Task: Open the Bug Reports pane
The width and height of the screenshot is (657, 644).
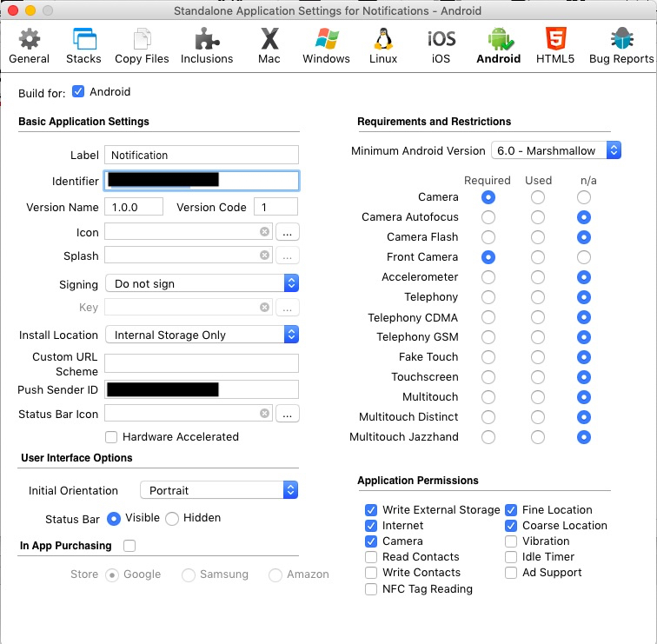Action: point(621,45)
